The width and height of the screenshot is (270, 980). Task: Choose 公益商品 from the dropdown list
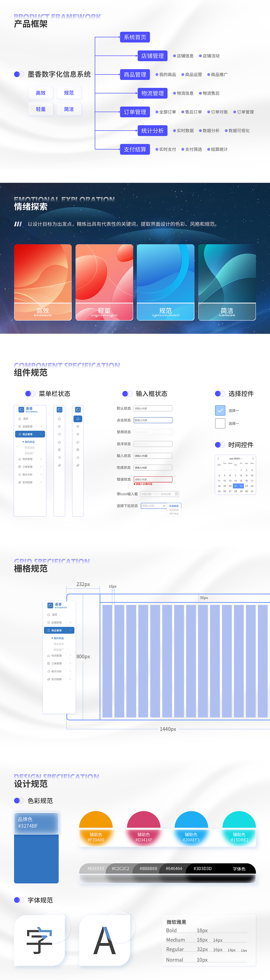[x=174, y=506]
